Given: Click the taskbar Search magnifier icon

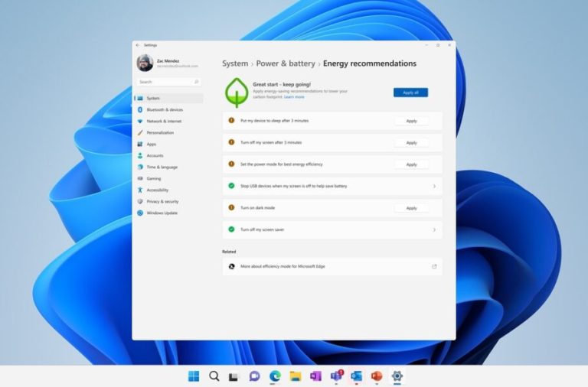Looking at the screenshot, I should (214, 376).
